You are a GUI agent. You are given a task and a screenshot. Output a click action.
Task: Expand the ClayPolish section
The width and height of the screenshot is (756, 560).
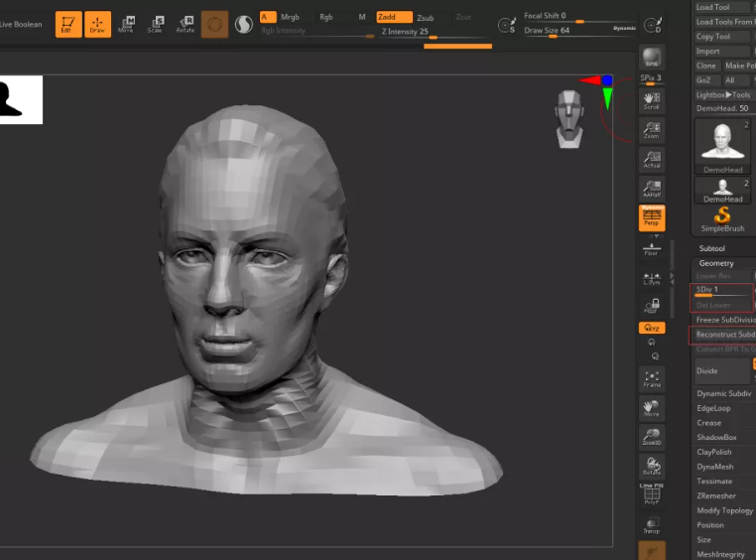click(x=714, y=452)
